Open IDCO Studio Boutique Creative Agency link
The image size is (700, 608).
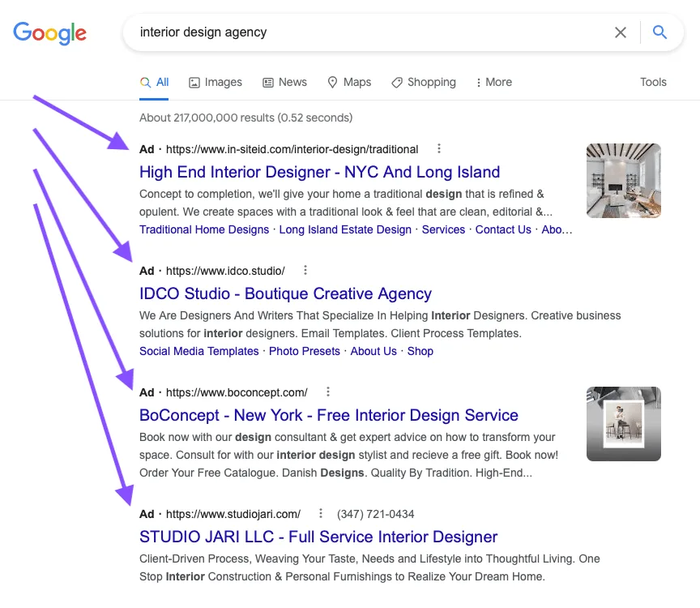286,293
